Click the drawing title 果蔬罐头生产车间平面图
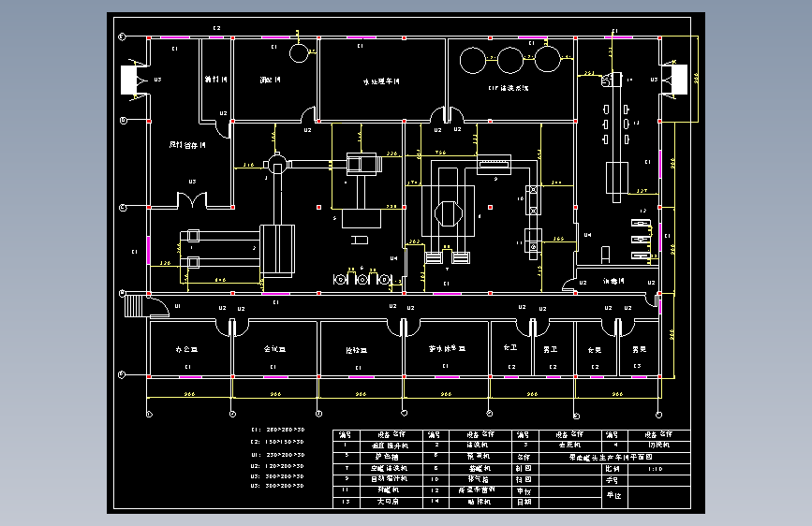 [x=611, y=457]
